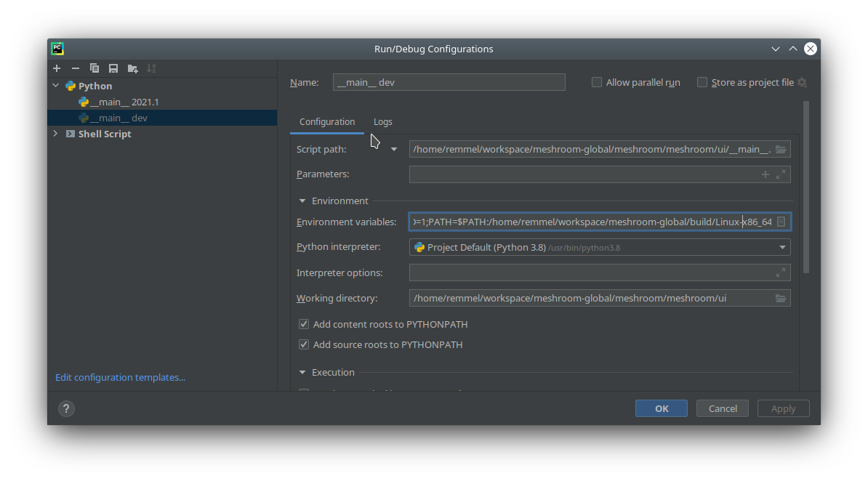Insert macro in Parameters with plus icon
This screenshot has width=868, height=481.
coord(765,174)
